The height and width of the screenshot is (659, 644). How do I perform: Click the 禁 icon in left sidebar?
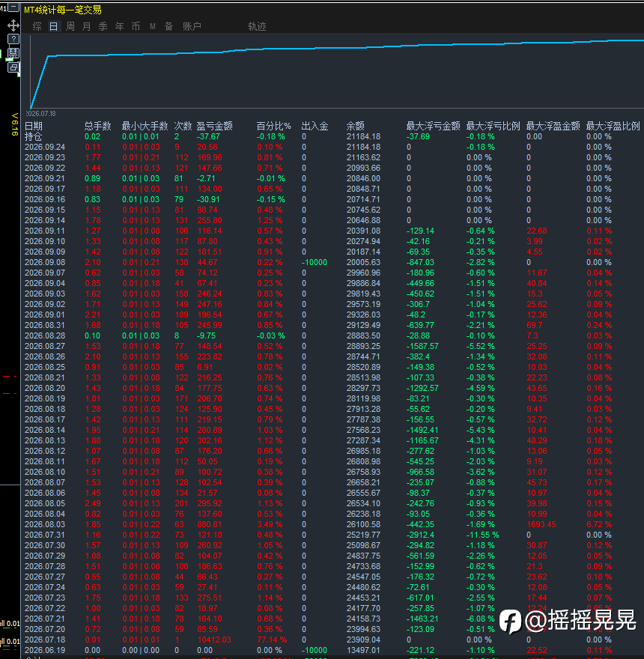[13, 53]
